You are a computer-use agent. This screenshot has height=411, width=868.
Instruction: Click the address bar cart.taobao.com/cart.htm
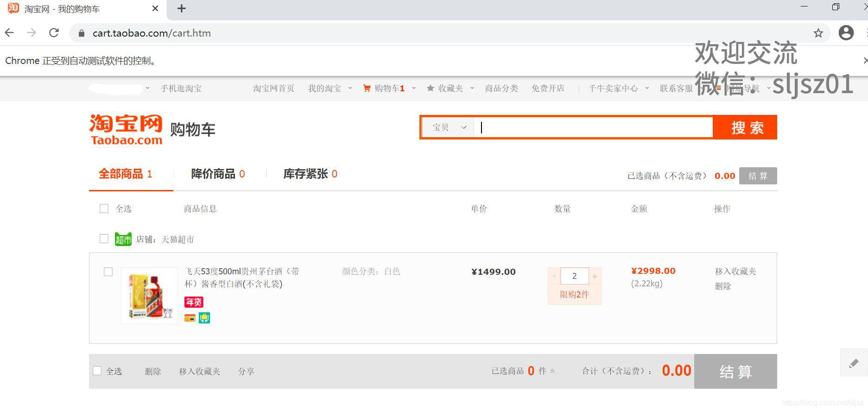pyautogui.click(x=152, y=33)
